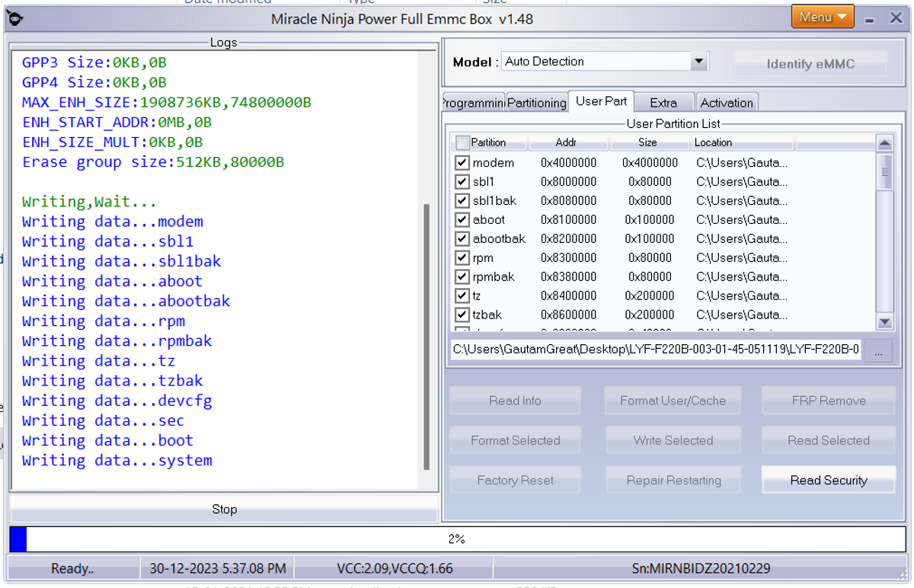
Task: Uncheck the rpm partition checkbox
Action: tap(462, 258)
